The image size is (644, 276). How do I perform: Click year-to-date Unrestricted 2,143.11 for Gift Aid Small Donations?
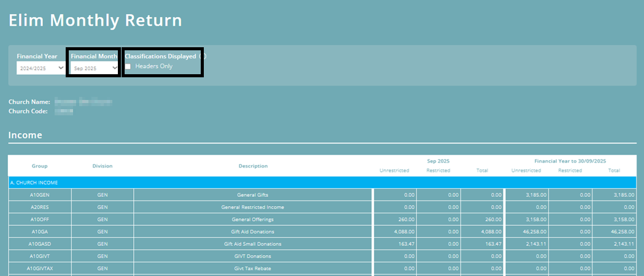(536, 244)
